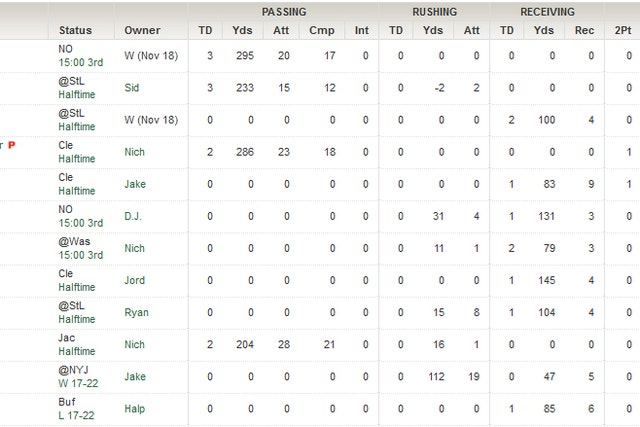Sort by Status column header
This screenshot has width=640, height=427.
(75, 30)
